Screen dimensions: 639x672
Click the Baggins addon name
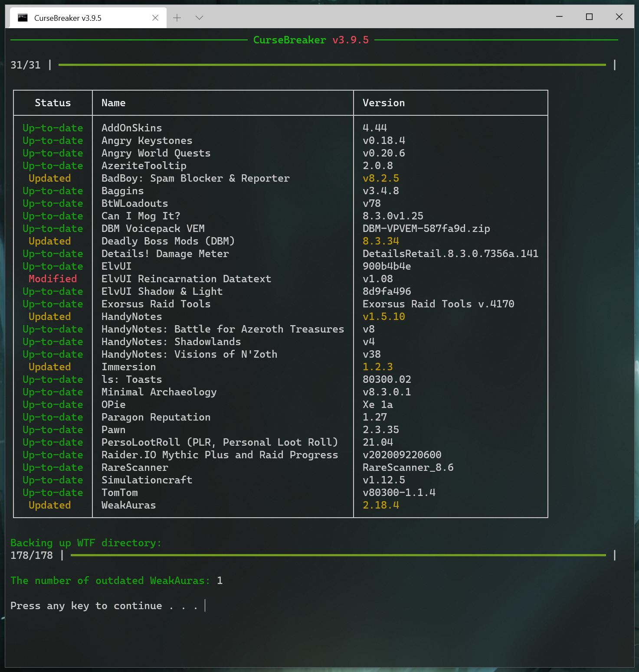coord(123,191)
